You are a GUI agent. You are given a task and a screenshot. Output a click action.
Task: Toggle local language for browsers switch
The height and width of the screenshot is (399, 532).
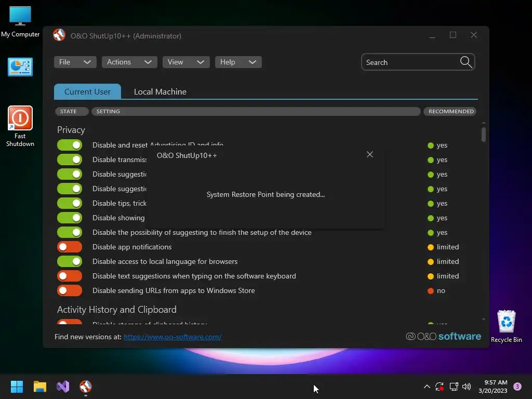[x=70, y=261]
